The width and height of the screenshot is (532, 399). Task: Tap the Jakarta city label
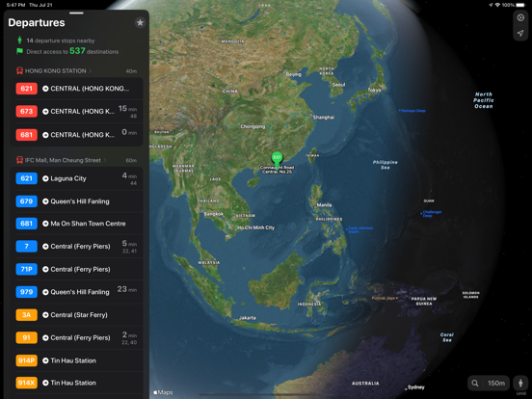pos(248,318)
